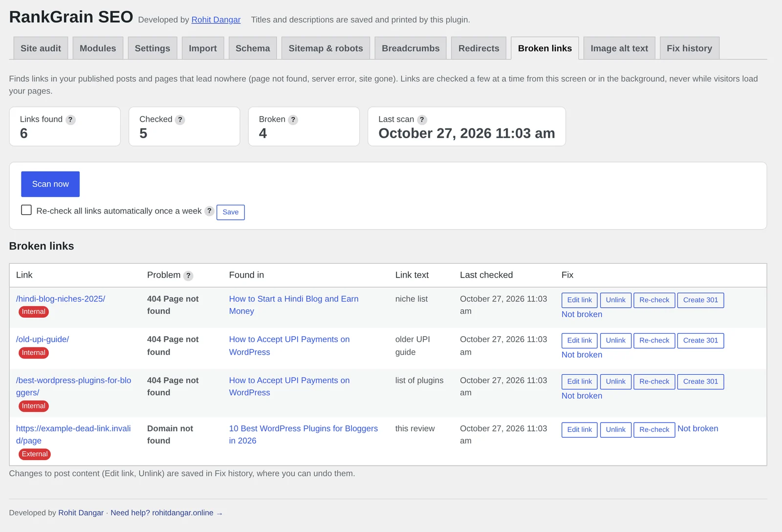
Task: Re-check the hindi-blog-niches link
Action: [654, 300]
